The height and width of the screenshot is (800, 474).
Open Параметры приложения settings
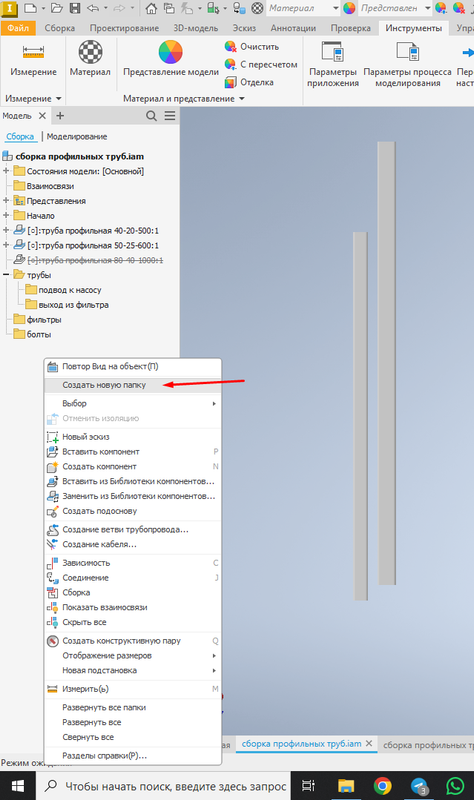point(333,64)
